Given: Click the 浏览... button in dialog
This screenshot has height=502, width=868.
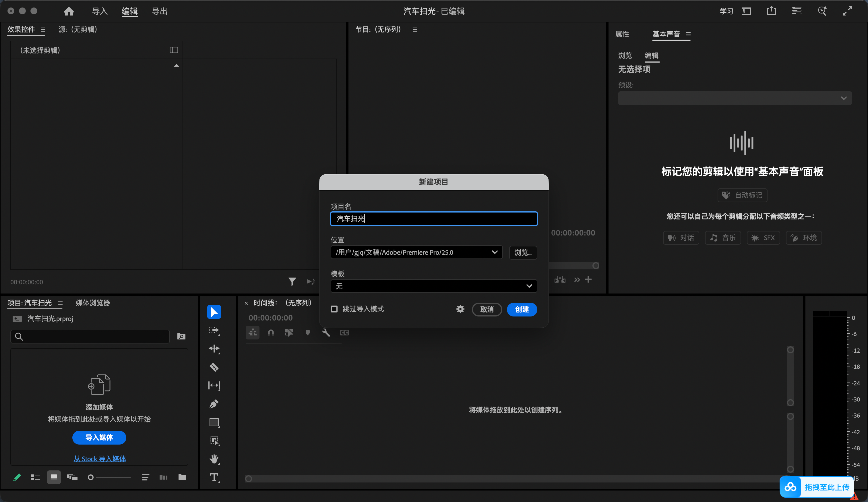Looking at the screenshot, I should click(523, 252).
